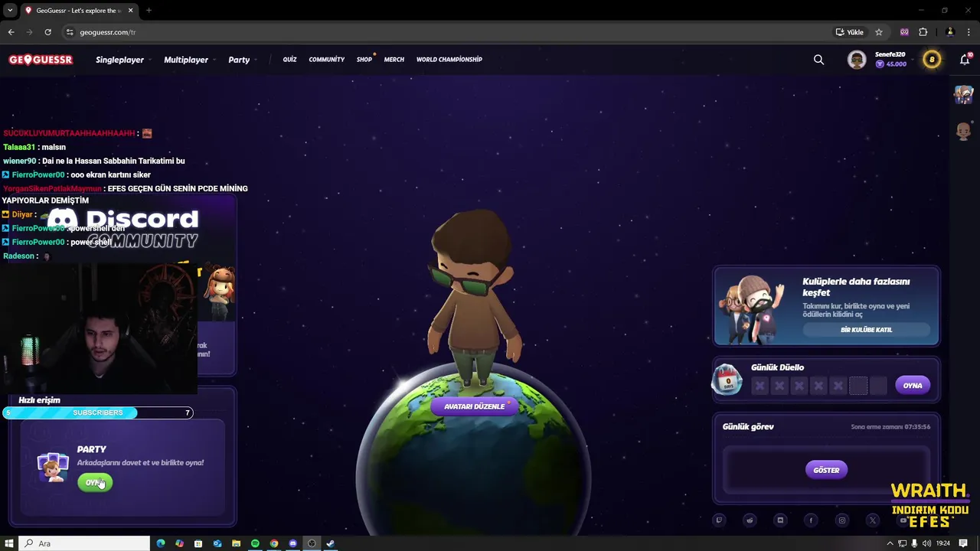Open the notifications bell with badge 10
The width and height of the screenshot is (980, 551).
(x=965, y=60)
